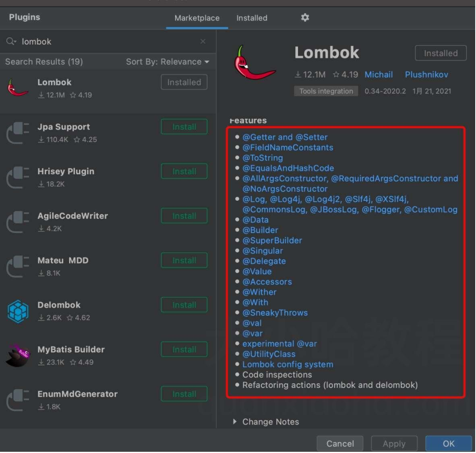Install the Jpa Support plugin
Viewport: 476px width, 453px height.
tap(184, 127)
